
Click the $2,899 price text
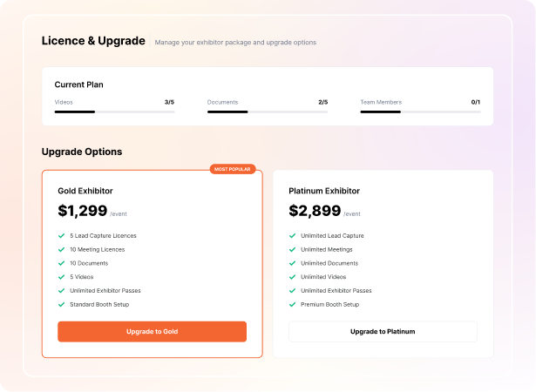(315, 211)
